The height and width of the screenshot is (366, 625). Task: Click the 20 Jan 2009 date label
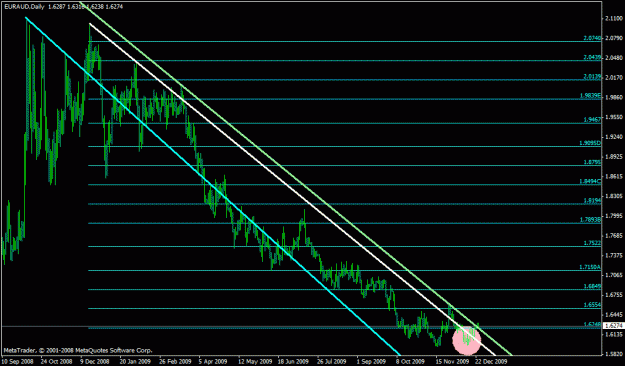[136, 362]
